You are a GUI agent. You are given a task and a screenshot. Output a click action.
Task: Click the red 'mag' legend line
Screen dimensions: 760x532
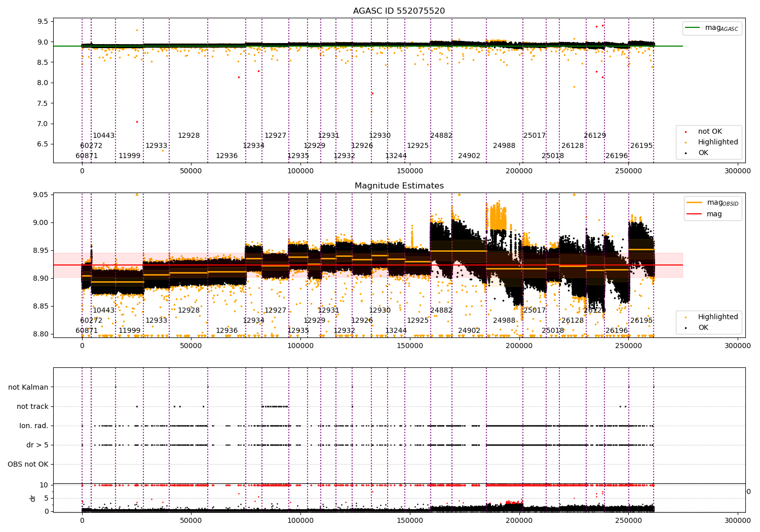(694, 214)
